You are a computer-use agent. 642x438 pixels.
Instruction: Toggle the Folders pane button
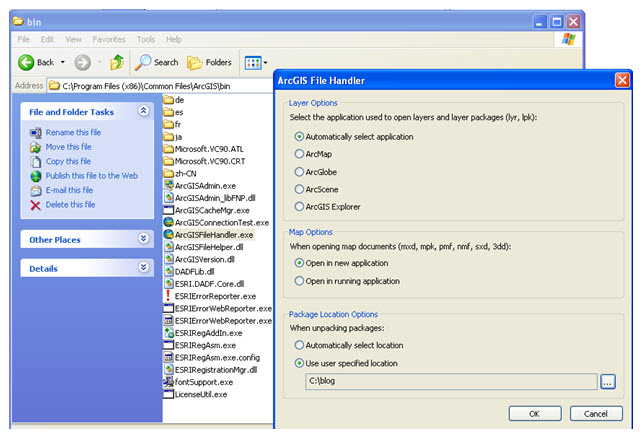tap(209, 63)
